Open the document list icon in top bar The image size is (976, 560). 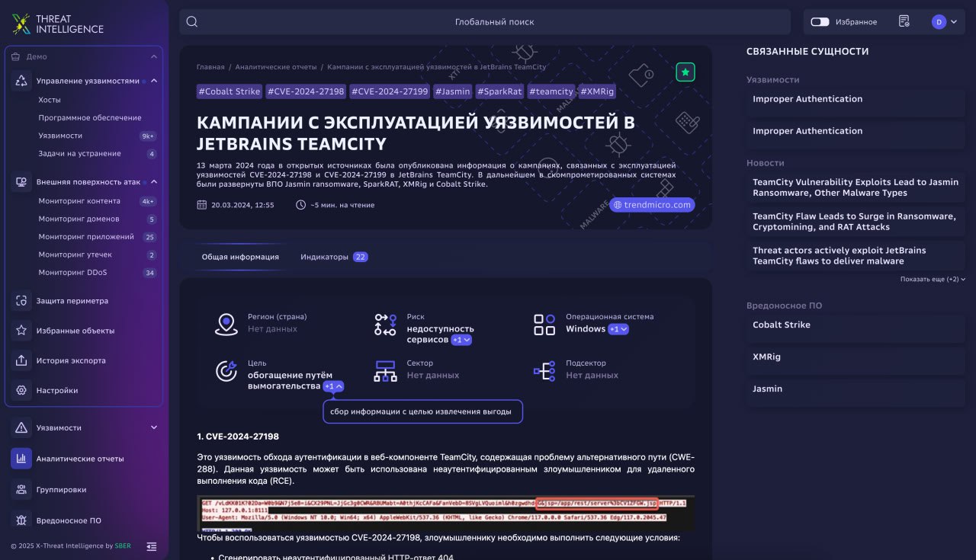(x=904, y=22)
